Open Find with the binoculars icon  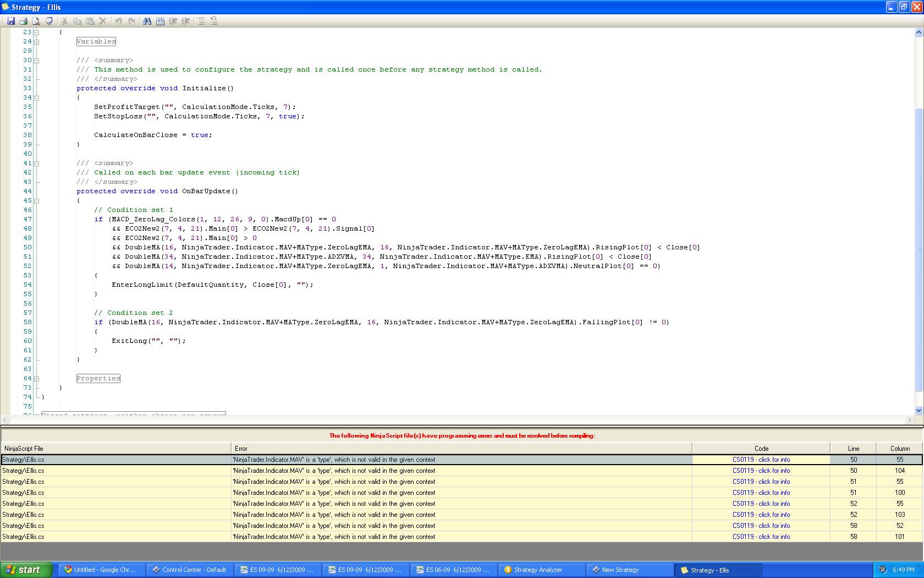(x=147, y=21)
